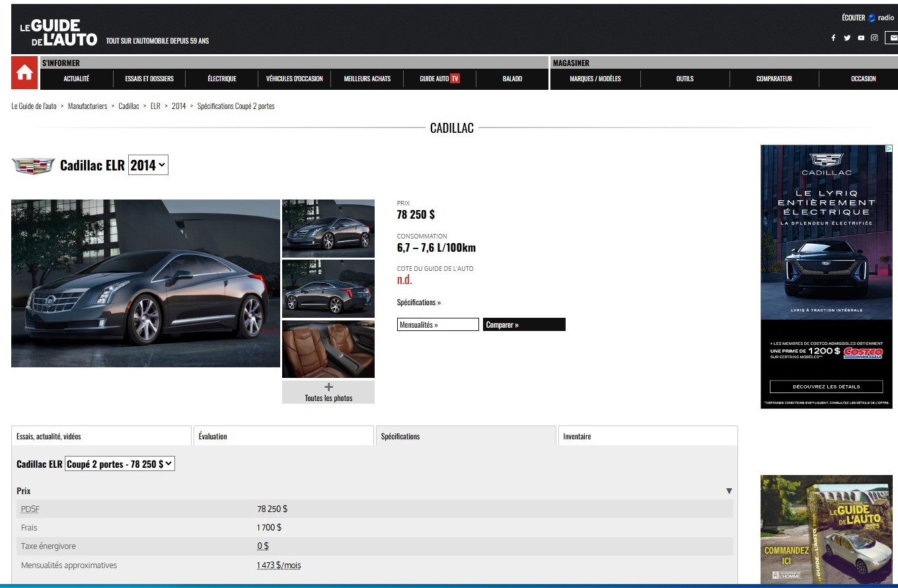The height and width of the screenshot is (588, 898).
Task: Click the Frais 1 700 $ value
Action: 269,527
